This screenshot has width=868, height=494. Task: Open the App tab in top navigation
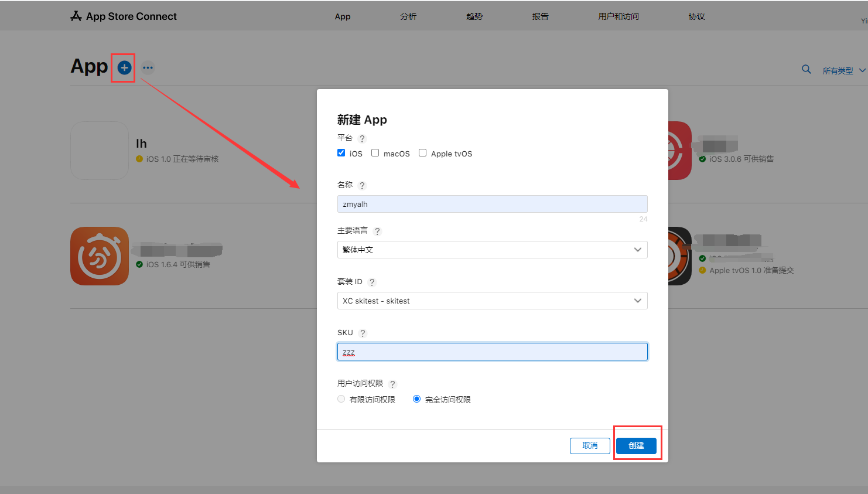tap(343, 16)
